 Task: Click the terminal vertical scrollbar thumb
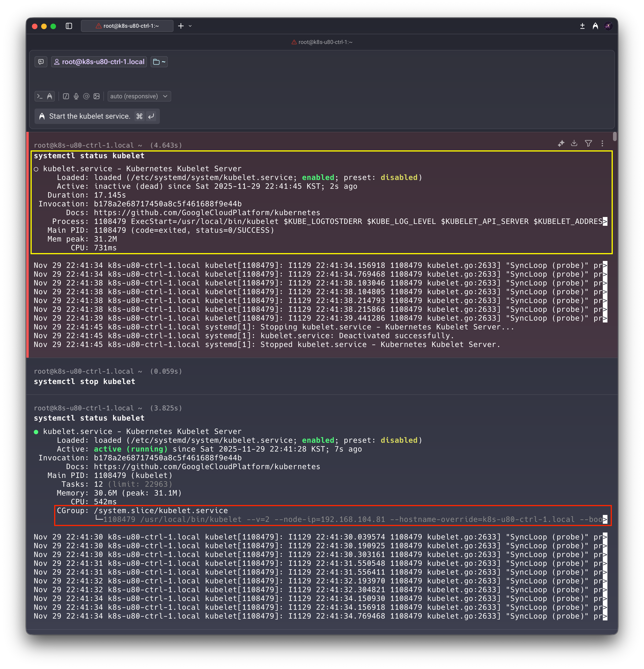(x=615, y=136)
